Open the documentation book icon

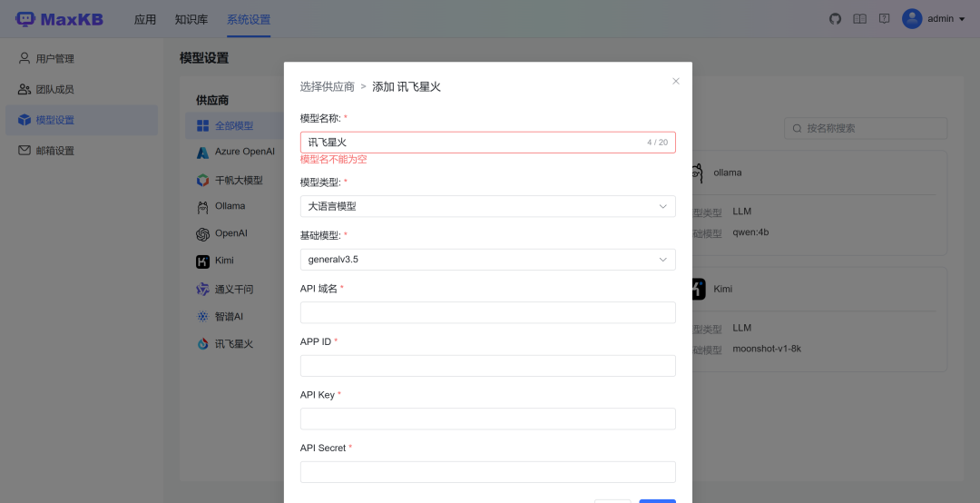860,19
